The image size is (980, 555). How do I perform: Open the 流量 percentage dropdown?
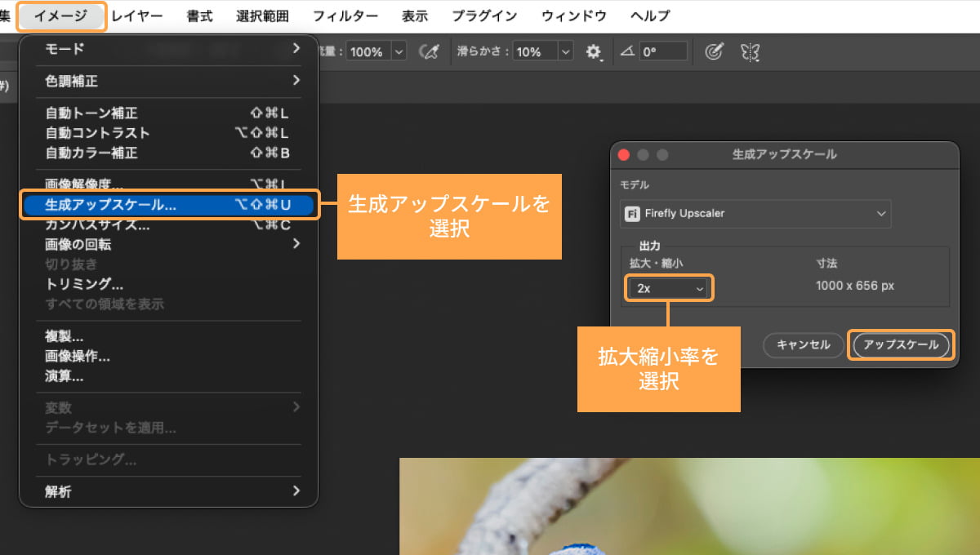click(x=399, y=51)
